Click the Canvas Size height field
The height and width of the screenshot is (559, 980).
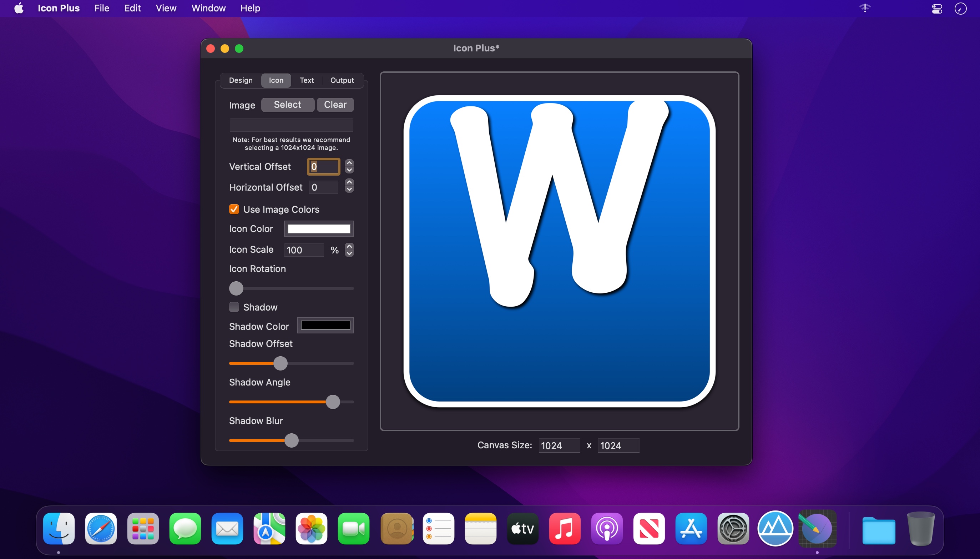pyautogui.click(x=618, y=445)
